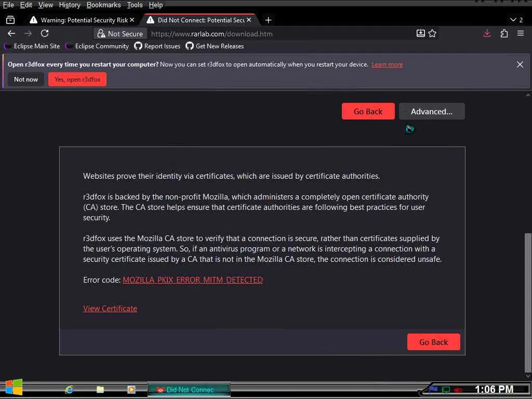Open the View menu
This screenshot has height=399, width=532.
pos(46,5)
